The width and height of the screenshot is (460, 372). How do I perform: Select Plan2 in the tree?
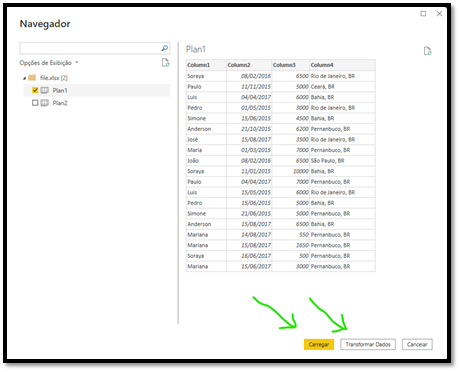pos(60,103)
